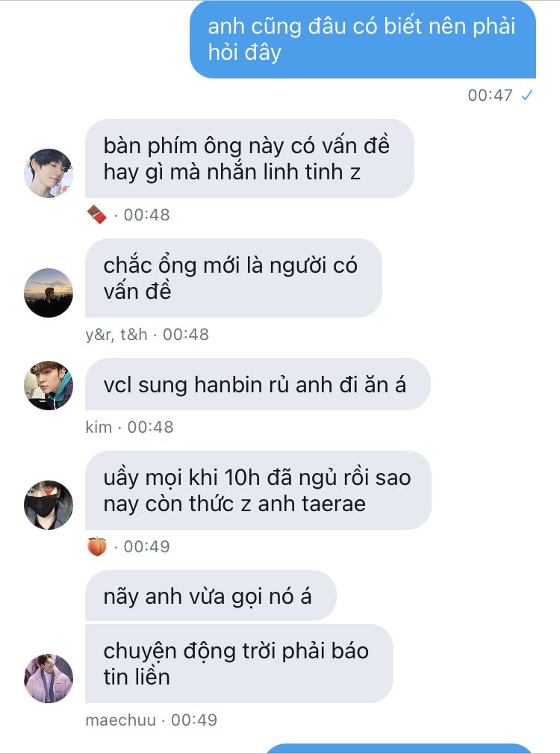Click the chocolate bar emoji sender name
The height and width of the screenshot is (754, 560).
97,214
